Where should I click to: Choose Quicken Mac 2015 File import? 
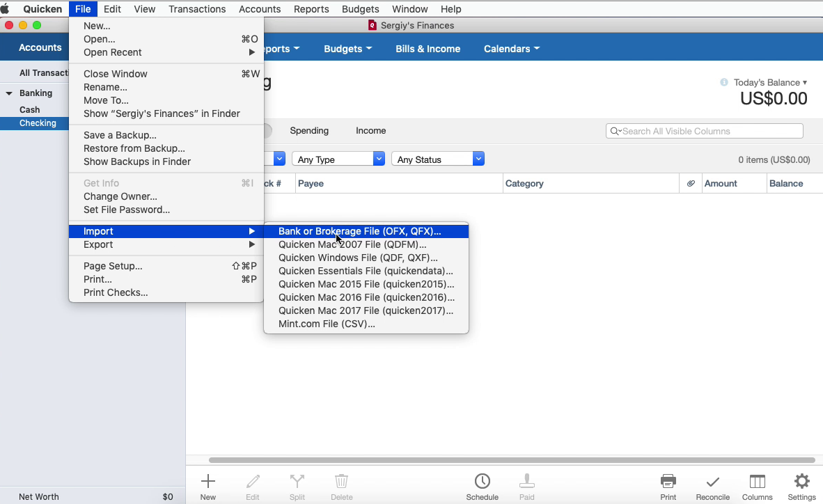(366, 284)
